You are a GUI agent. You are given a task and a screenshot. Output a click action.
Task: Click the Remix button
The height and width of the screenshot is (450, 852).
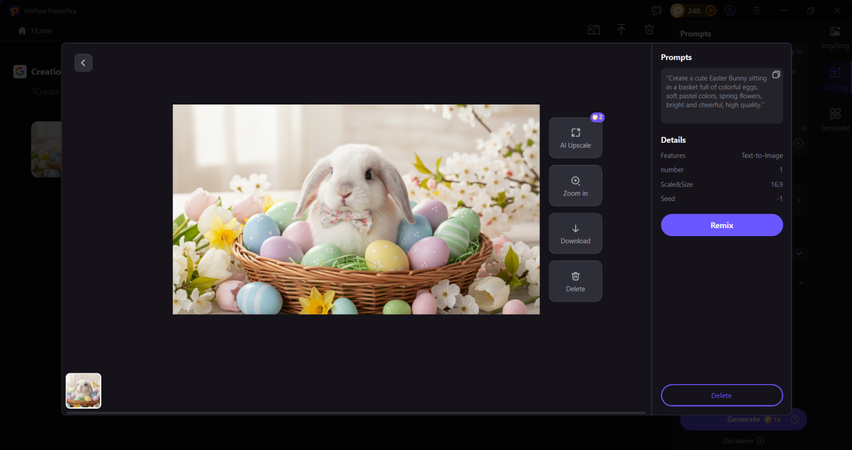(722, 225)
